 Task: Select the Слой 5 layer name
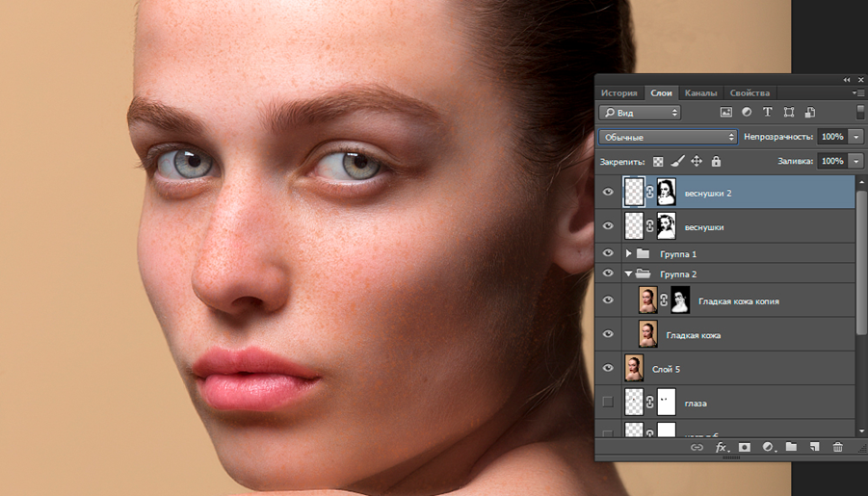point(666,369)
